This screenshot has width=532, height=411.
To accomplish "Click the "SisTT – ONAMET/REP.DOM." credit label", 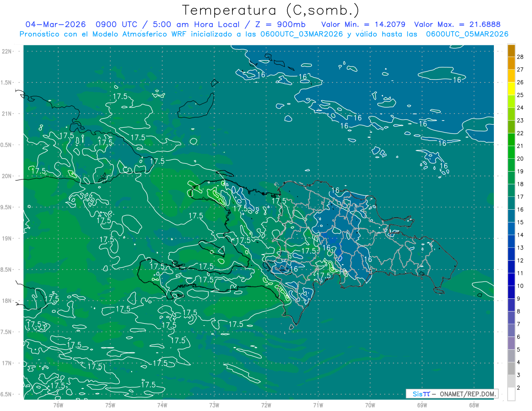I will coord(452,394).
